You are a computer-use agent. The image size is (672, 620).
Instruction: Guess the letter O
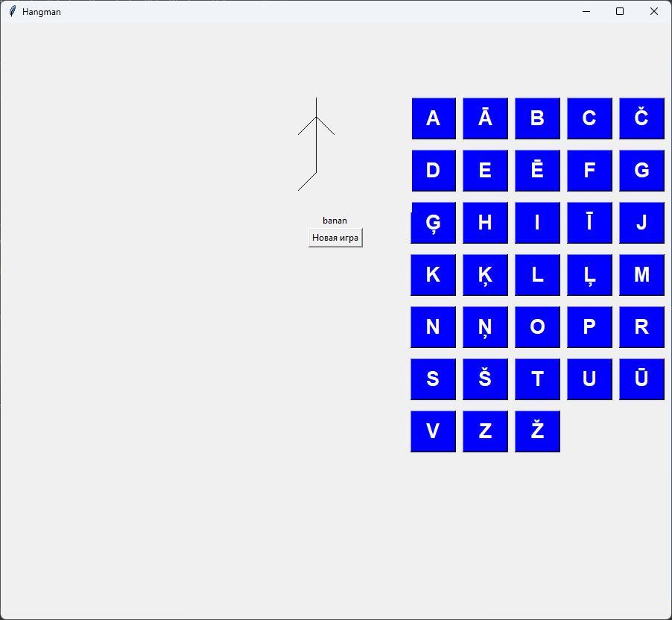537,327
